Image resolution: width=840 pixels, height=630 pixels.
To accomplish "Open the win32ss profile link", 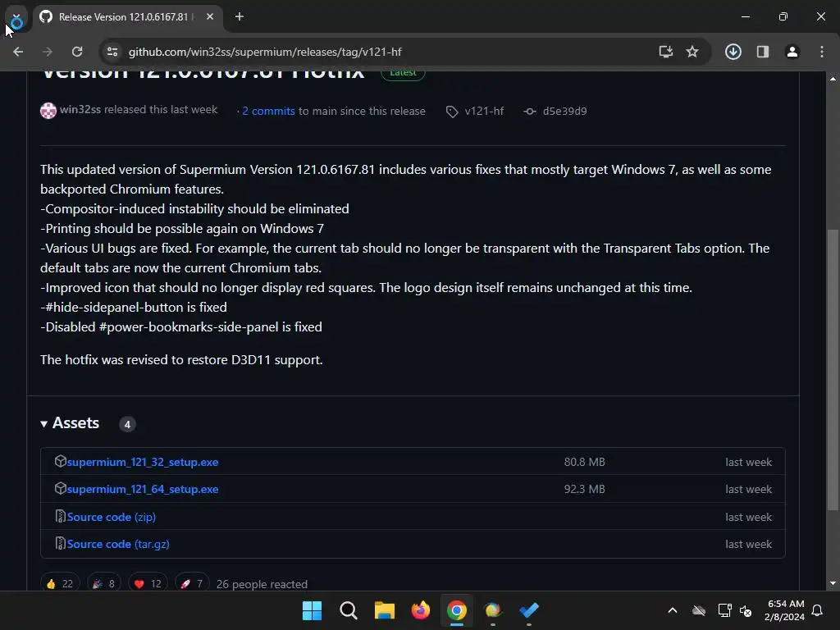I will tap(80, 109).
